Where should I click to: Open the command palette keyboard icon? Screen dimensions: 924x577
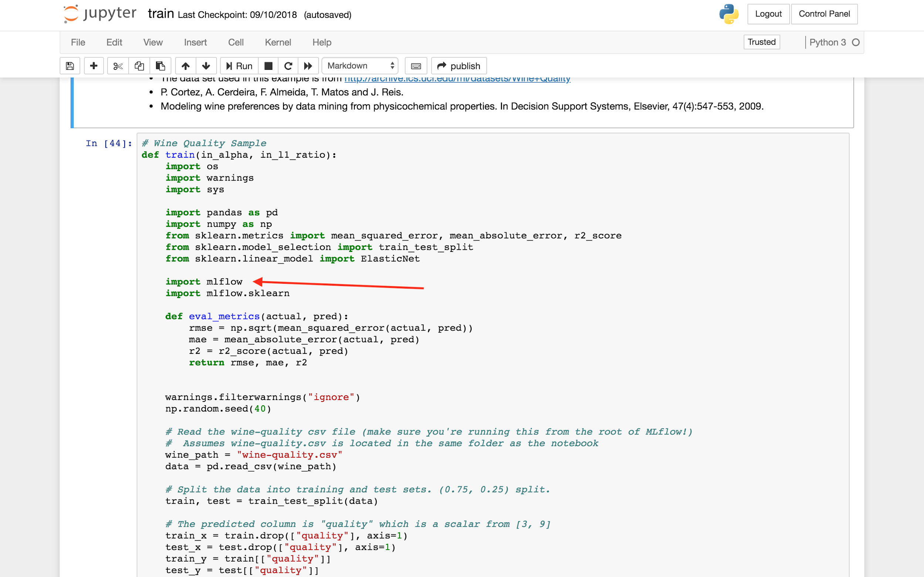click(x=416, y=66)
